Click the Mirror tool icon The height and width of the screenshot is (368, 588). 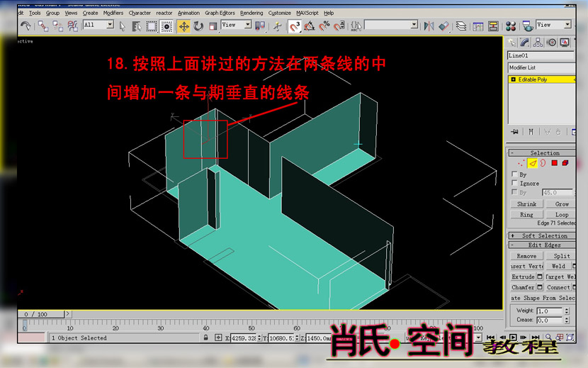click(x=429, y=26)
